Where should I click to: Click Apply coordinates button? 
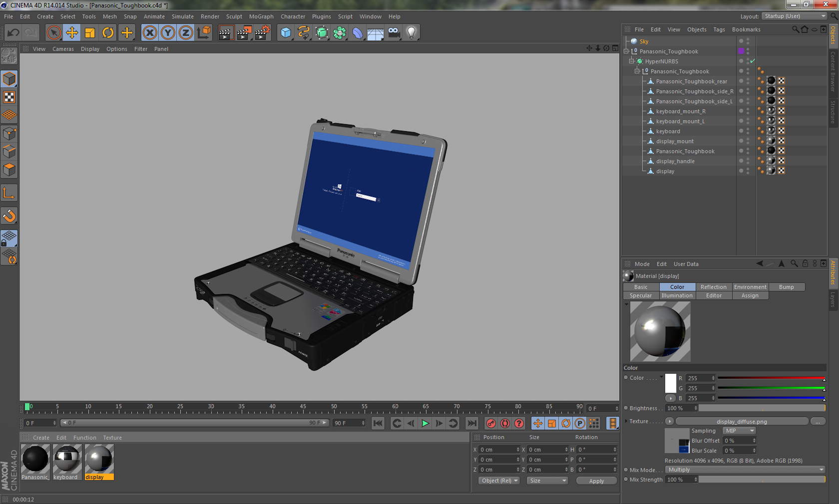[596, 481]
